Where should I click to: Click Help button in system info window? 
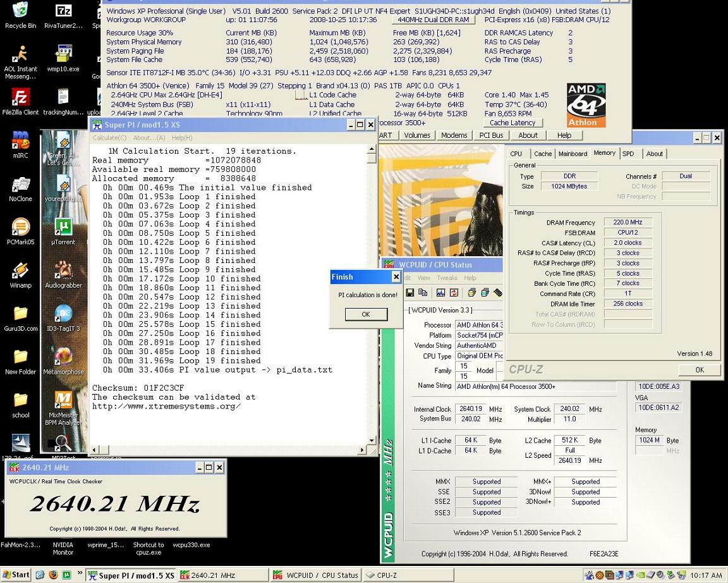click(x=564, y=135)
